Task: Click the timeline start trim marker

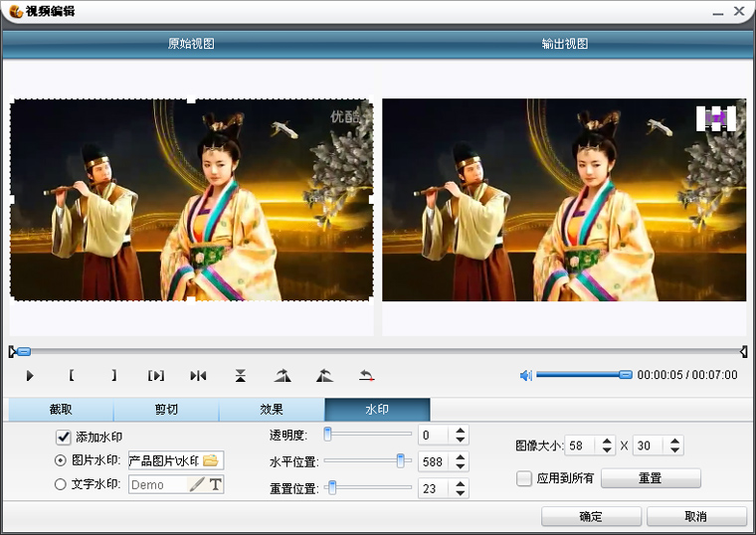Action: point(12,352)
